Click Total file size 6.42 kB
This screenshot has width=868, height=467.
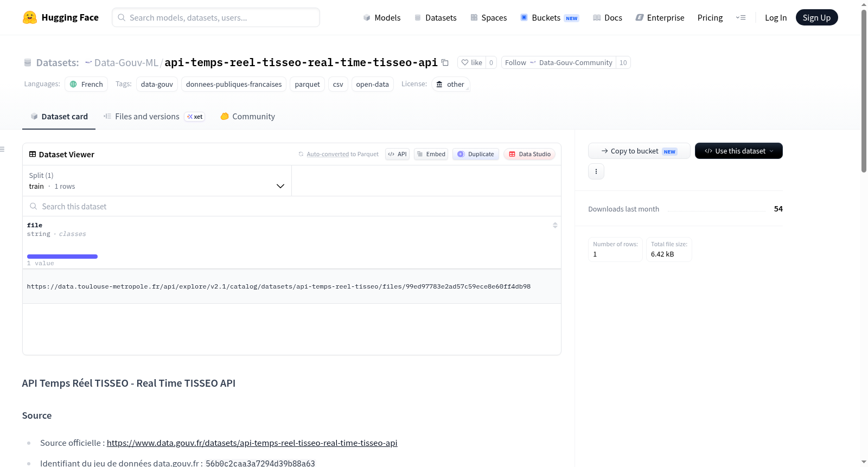669,250
